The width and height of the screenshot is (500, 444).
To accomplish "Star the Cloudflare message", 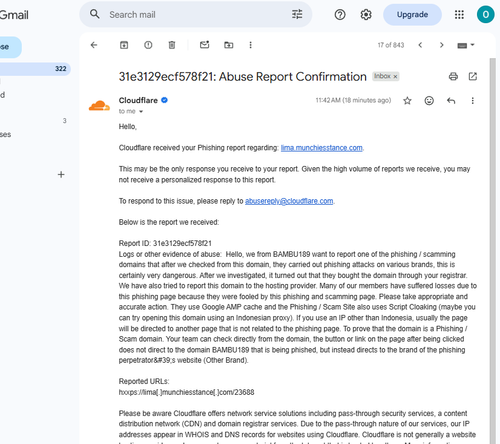I will tap(407, 101).
